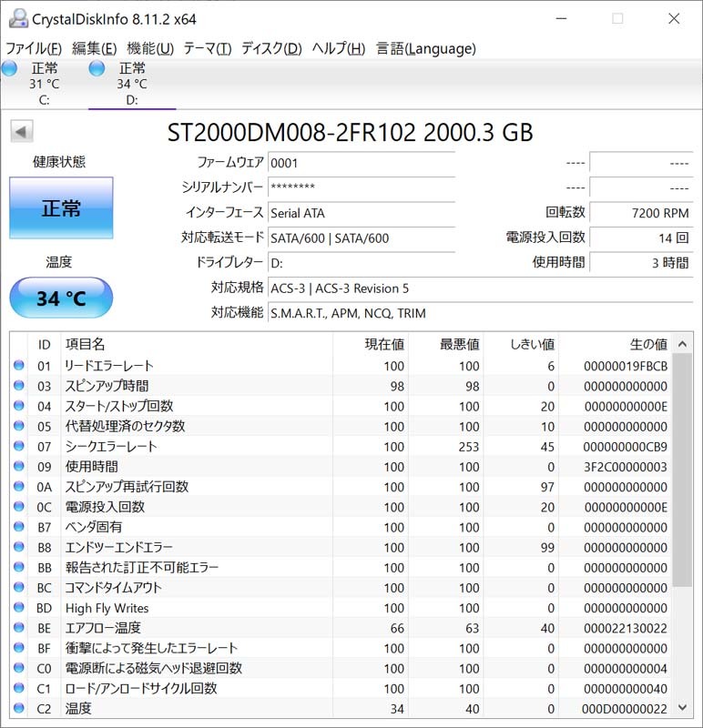This screenshot has width=703, height=728.
Task: Click the ドライブレター field showing D:
Action: coord(361,263)
